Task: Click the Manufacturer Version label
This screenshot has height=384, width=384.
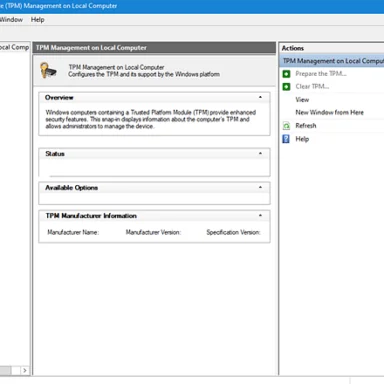Action: pyautogui.click(x=153, y=232)
